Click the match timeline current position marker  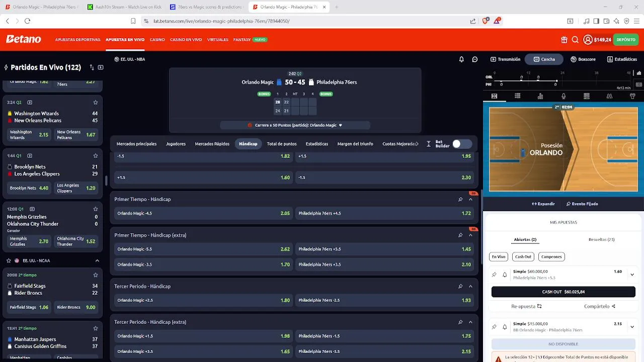point(556,81)
